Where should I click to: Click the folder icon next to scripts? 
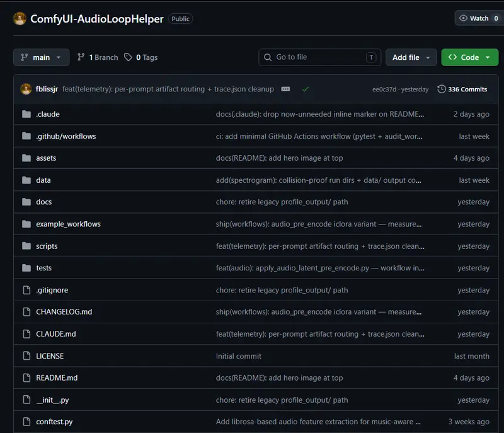tap(26, 246)
